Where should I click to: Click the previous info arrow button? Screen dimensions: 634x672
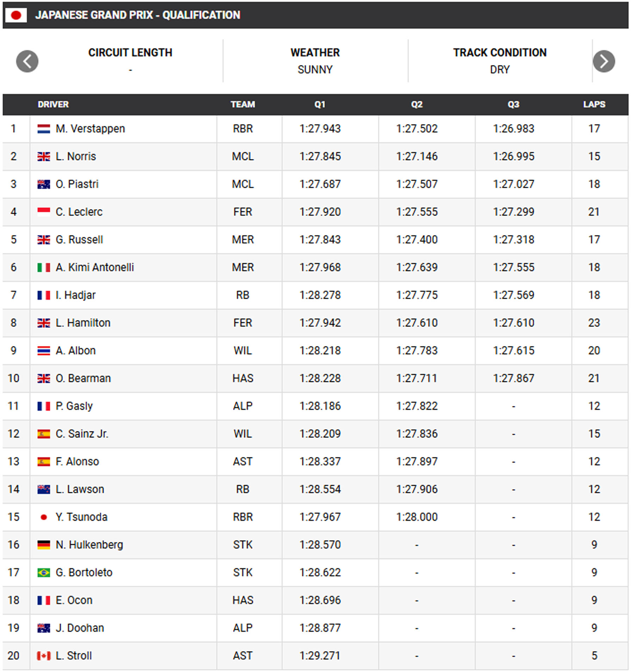tap(27, 61)
